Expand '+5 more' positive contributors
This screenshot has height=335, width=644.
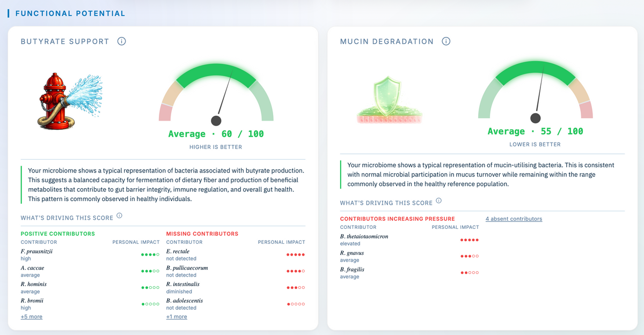[32, 317]
